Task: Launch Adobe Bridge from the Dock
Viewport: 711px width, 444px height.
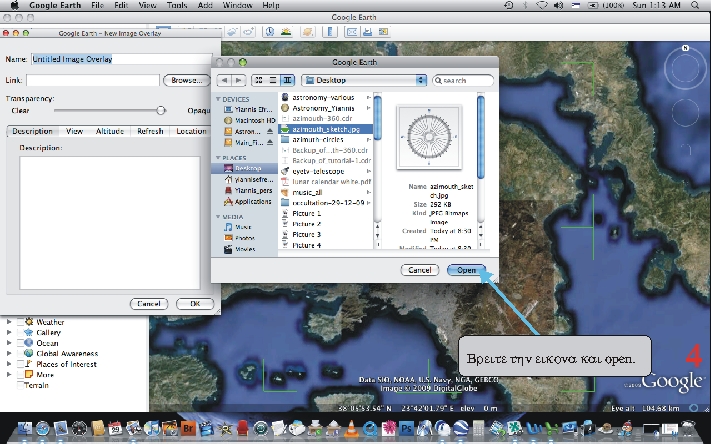Action: [x=188, y=428]
